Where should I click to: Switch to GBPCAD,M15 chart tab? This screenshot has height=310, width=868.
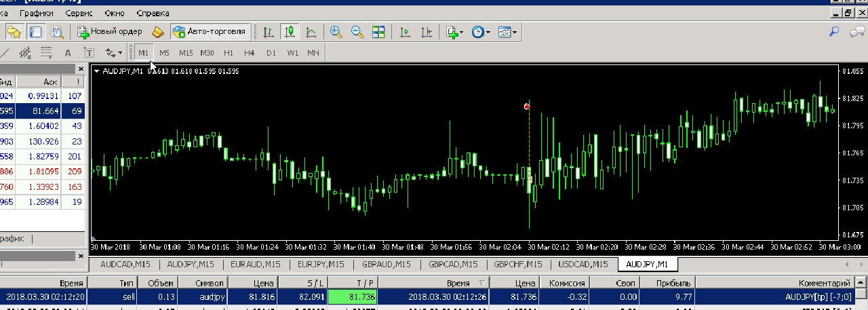coord(452,265)
